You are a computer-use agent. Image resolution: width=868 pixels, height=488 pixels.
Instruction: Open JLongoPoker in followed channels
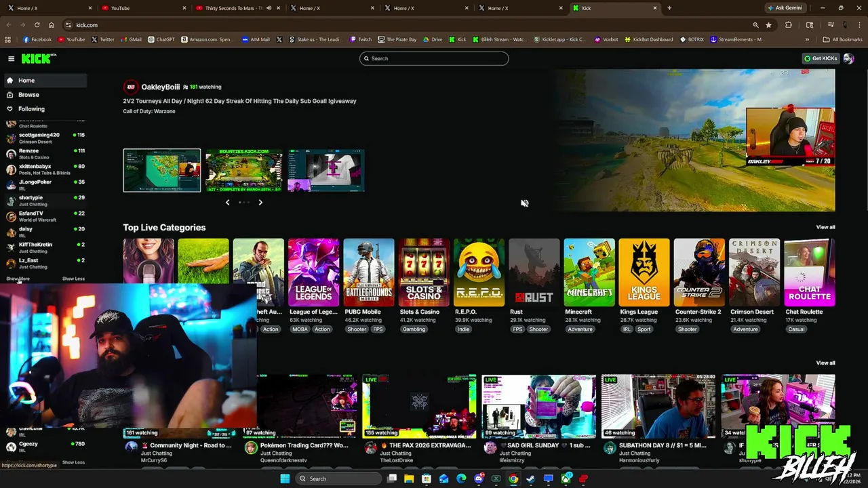point(45,184)
